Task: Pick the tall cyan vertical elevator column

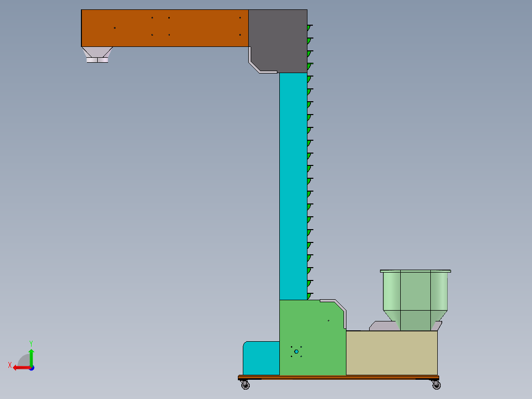Action: click(293, 186)
